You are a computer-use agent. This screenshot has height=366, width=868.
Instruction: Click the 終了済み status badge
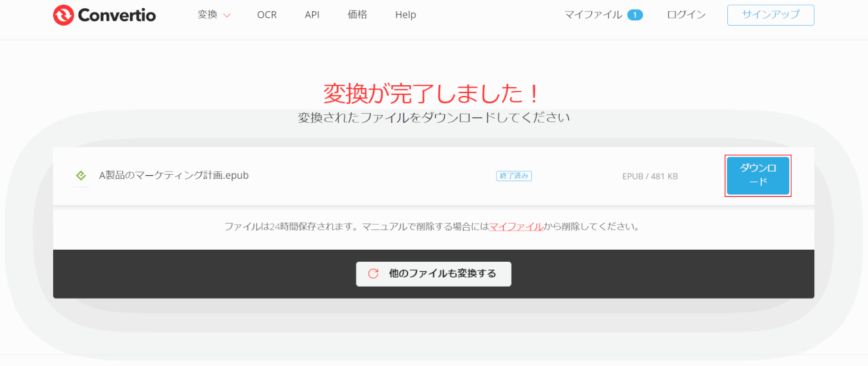(514, 176)
